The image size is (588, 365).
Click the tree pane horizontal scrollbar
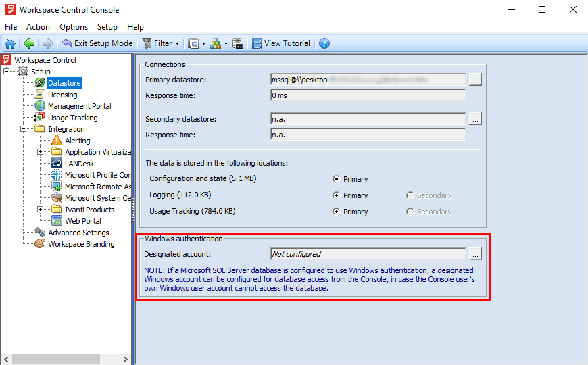tap(66, 359)
